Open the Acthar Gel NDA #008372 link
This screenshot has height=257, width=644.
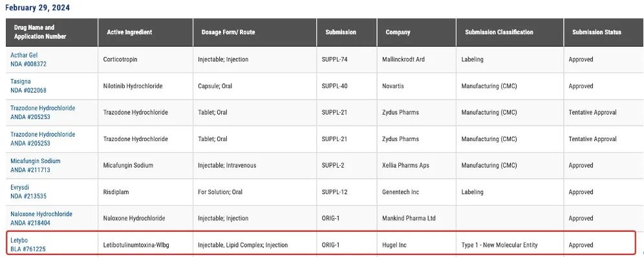click(28, 59)
